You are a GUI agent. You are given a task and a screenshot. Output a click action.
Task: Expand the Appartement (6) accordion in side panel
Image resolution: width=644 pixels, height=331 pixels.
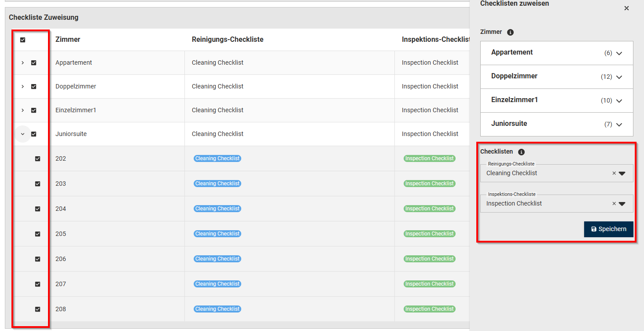556,53
